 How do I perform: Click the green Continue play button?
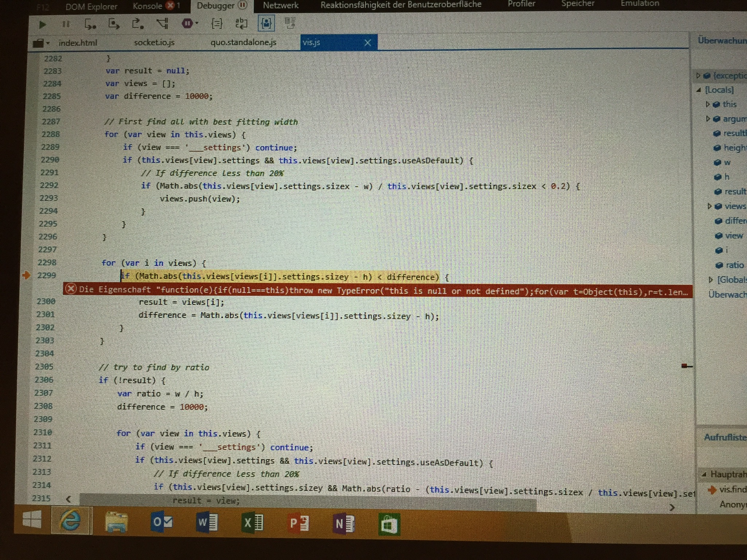[x=42, y=24]
